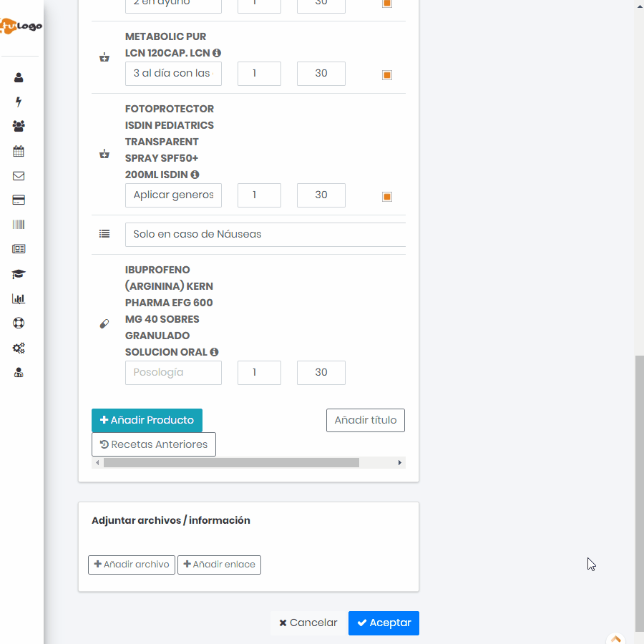This screenshot has width=644, height=644.
Task: Toggle orange checkbox for METABOLIC PUR LCN row
Action: pyautogui.click(x=387, y=75)
